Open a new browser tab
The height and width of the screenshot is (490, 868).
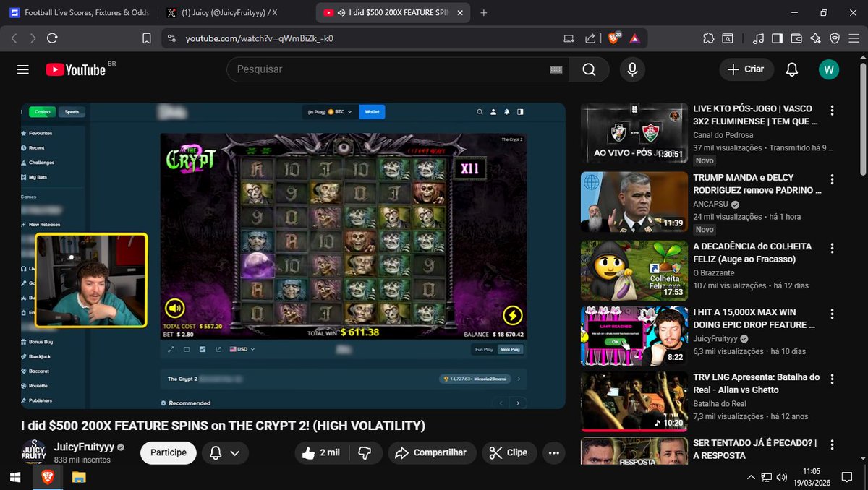point(484,13)
